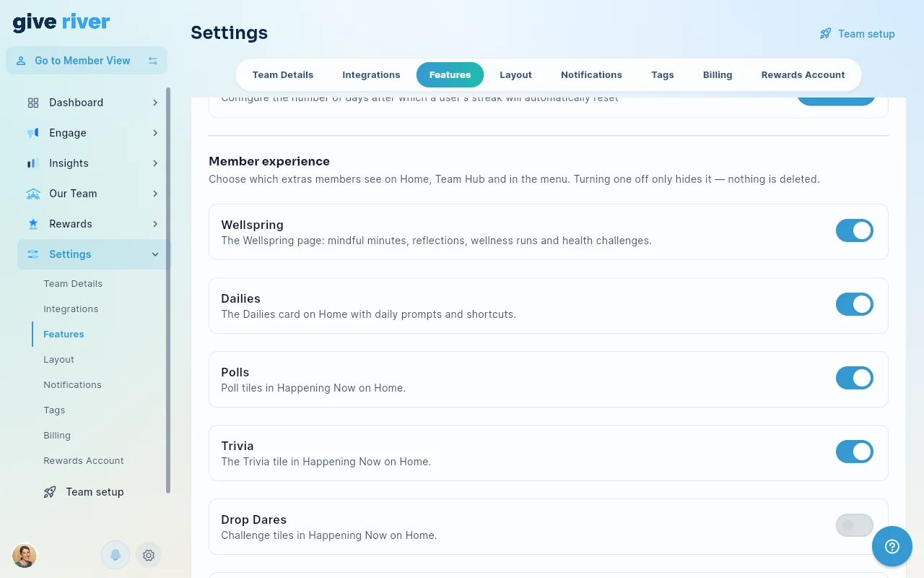Viewport: 924px width, 578px height.
Task: Click the rocket icon in top-right Team setup
Action: click(x=826, y=34)
